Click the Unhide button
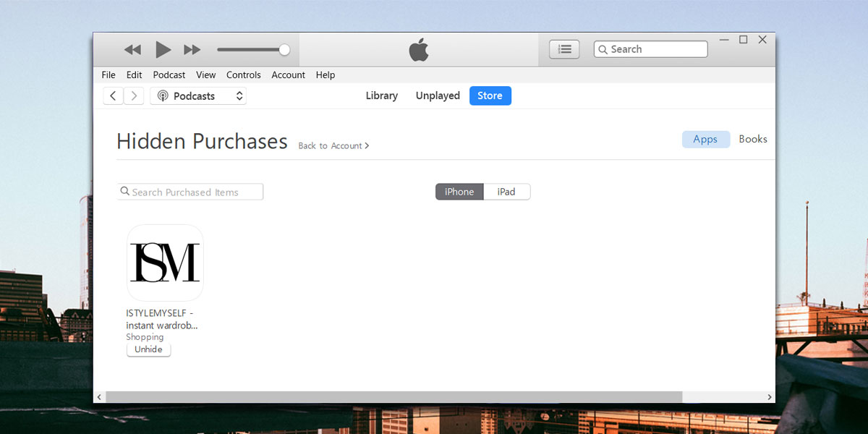Viewport: 868px width, 434px height. click(x=149, y=349)
